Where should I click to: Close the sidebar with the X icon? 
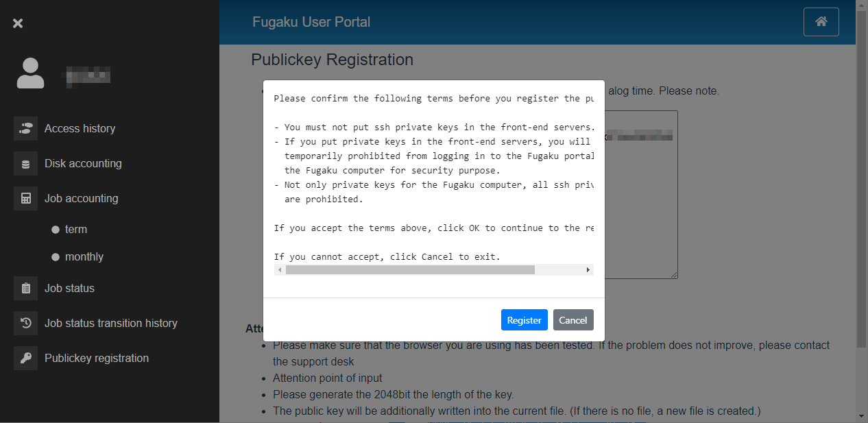pos(18,23)
